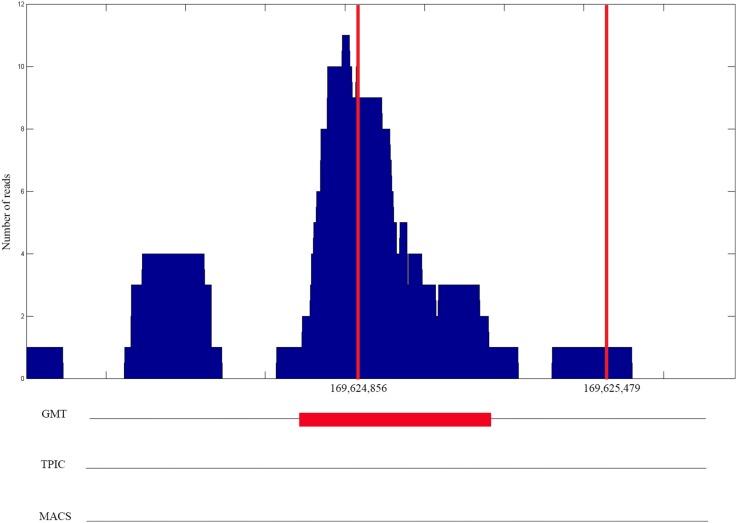Screen dimensions: 737x523
Task: Click the 169,624,856 x-axis position label
Action: tap(358, 389)
